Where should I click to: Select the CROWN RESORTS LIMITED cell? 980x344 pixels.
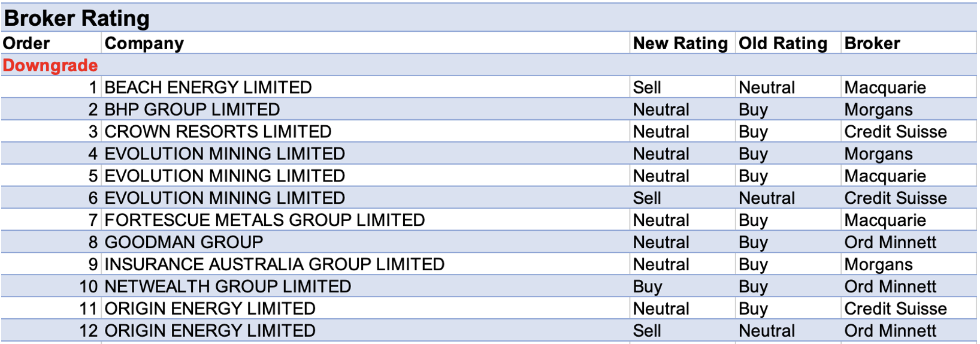(x=218, y=132)
